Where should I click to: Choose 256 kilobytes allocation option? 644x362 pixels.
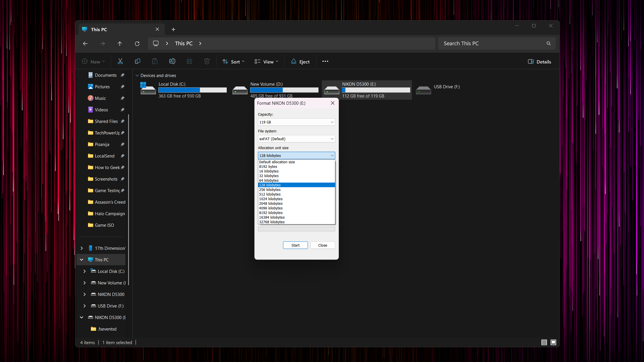coord(296,190)
